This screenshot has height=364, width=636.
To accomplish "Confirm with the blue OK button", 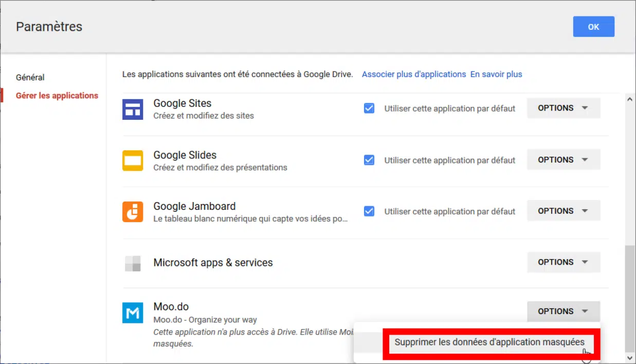I will coord(594,27).
